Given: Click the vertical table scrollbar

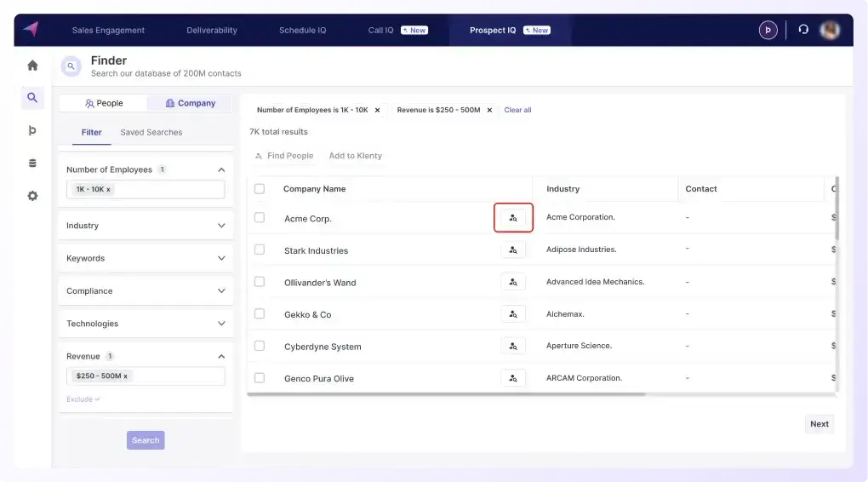Looking at the screenshot, I should (x=837, y=209).
